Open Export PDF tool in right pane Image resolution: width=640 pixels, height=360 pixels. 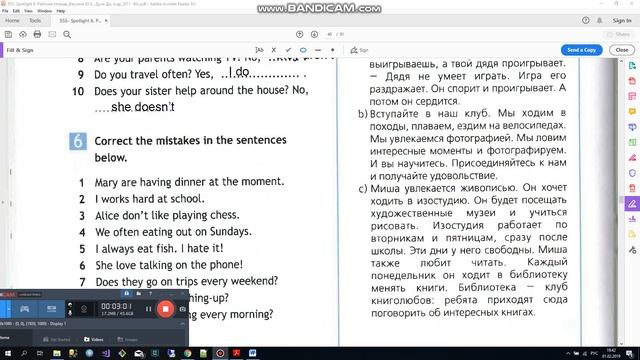[x=632, y=65]
